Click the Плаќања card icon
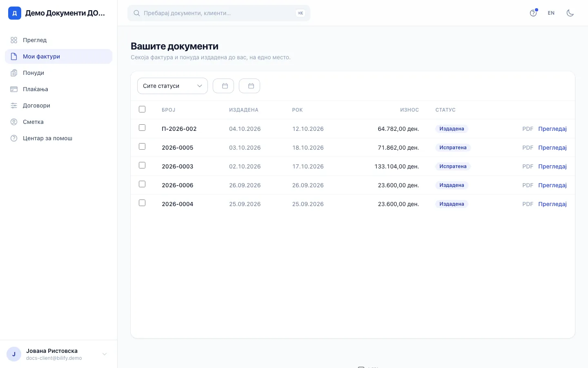Image resolution: width=588 pixels, height=368 pixels. coord(14,89)
